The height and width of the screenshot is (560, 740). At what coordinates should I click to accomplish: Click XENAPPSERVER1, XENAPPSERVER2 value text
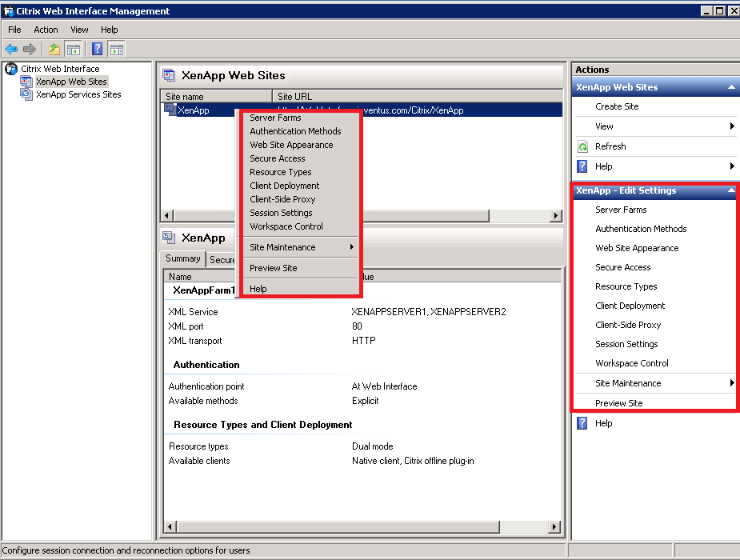(x=429, y=312)
